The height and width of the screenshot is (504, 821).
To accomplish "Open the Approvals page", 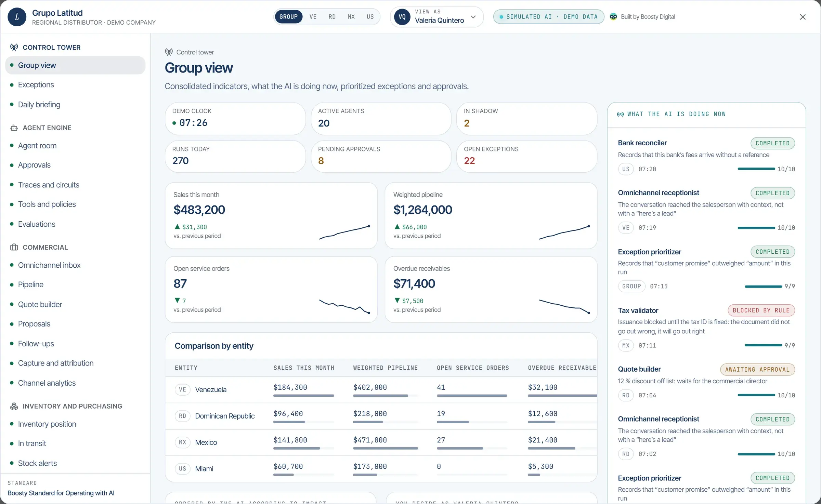I will (x=75, y=165).
